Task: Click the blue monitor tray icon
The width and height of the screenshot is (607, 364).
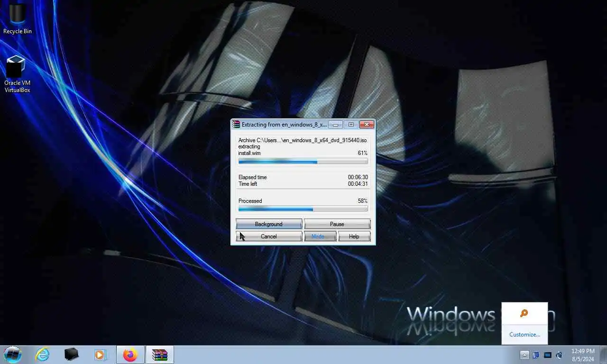Action: click(548, 355)
